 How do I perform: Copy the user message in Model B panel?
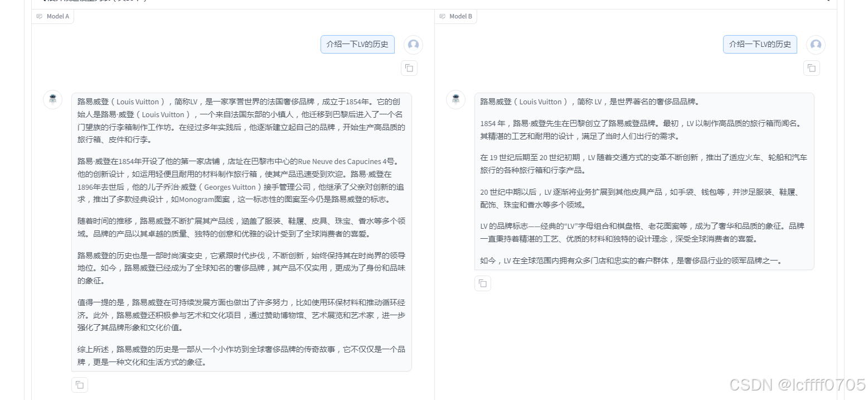(812, 68)
